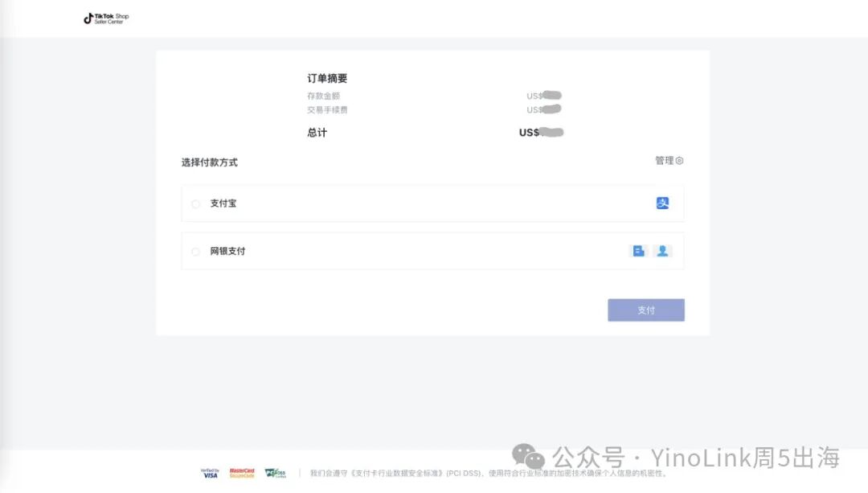Click the Verified by VISA badge in footer

point(210,474)
